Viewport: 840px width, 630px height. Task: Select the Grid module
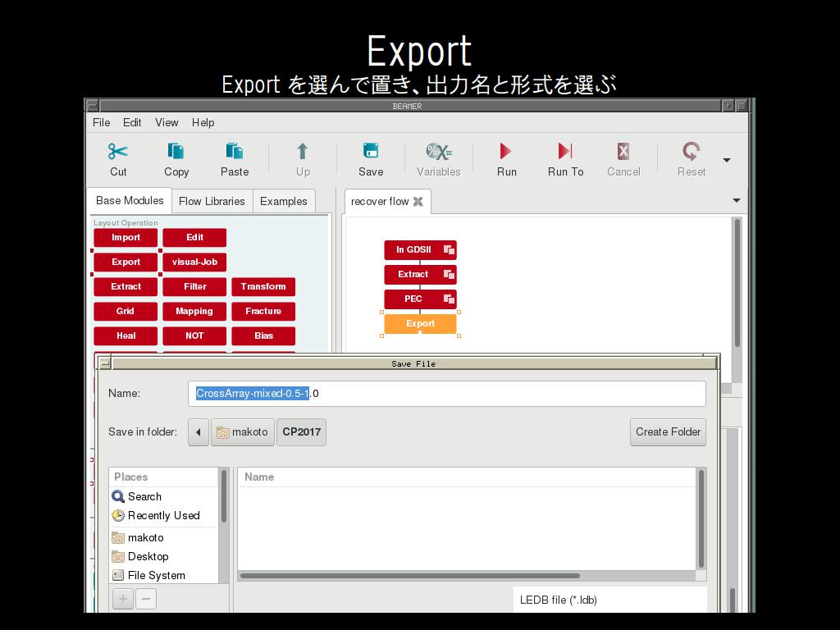(x=126, y=311)
